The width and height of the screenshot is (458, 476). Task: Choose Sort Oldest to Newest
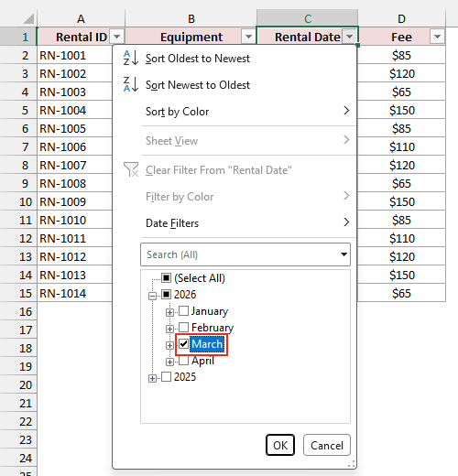tap(234, 58)
